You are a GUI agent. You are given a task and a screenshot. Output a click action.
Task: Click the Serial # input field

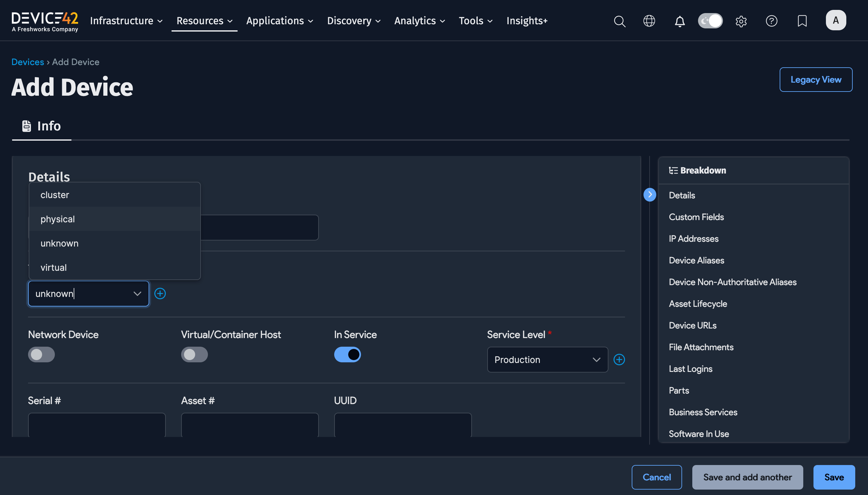tap(97, 424)
